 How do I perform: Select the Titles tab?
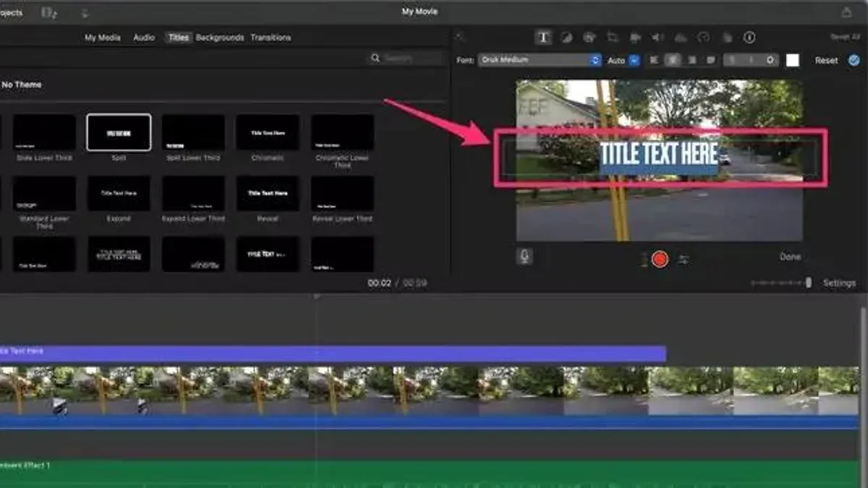tap(178, 38)
